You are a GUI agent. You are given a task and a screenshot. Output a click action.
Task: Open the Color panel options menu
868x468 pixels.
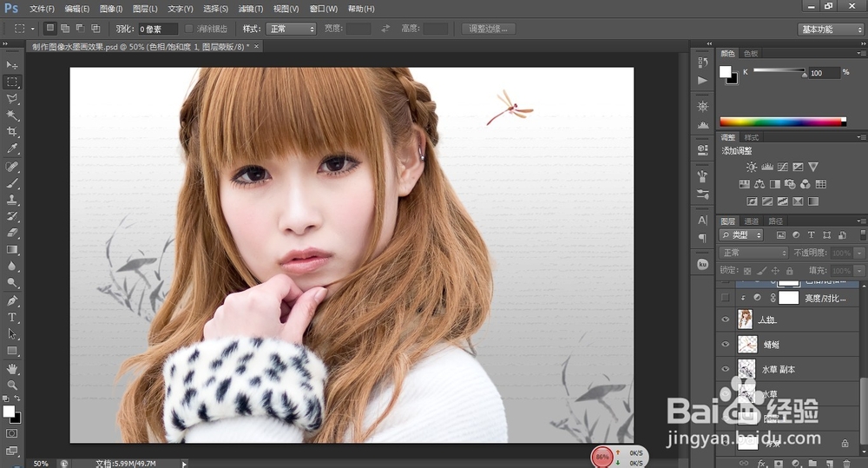pyautogui.click(x=861, y=53)
